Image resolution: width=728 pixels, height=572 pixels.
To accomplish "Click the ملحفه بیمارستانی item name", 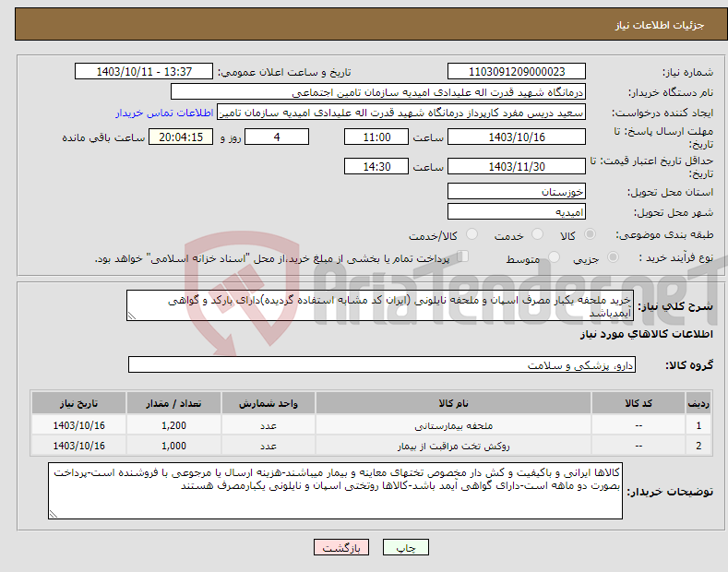I will coord(453,425).
